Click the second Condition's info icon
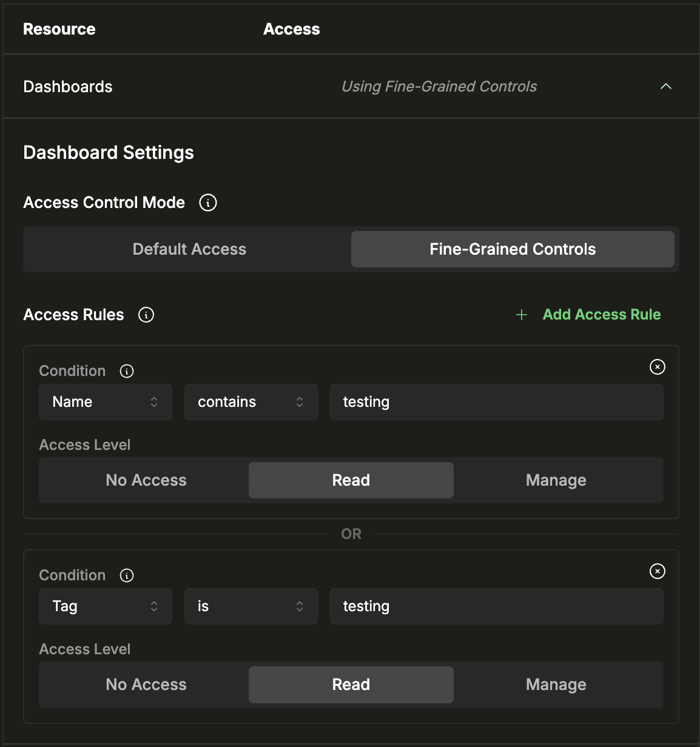The height and width of the screenshot is (747, 700). pyautogui.click(x=127, y=575)
